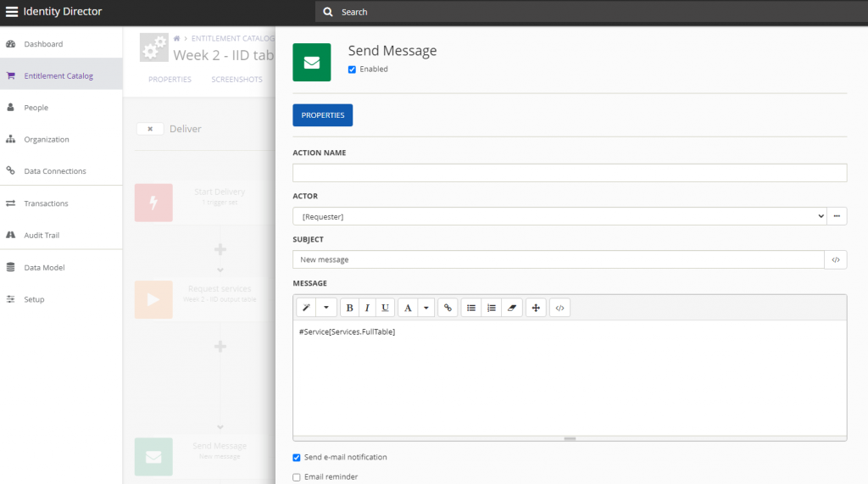Viewport: 868px width, 484px height.
Task: Click the Audit Trail label
Action: click(42, 235)
